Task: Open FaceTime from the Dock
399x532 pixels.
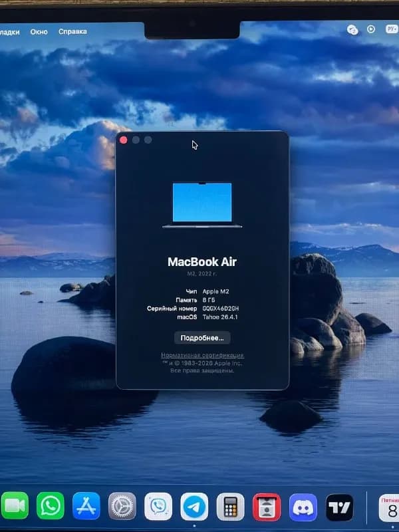Action: (x=14, y=506)
